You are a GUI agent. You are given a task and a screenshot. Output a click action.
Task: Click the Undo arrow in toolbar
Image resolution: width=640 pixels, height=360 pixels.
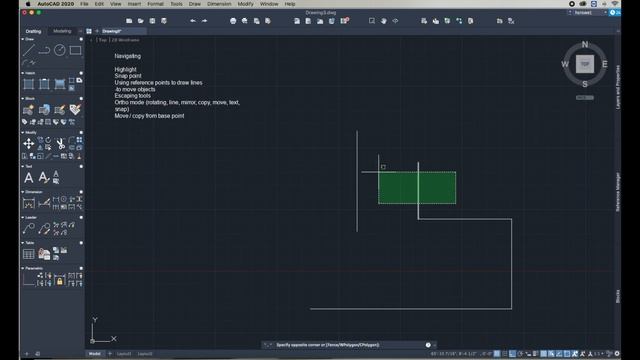pos(193,21)
